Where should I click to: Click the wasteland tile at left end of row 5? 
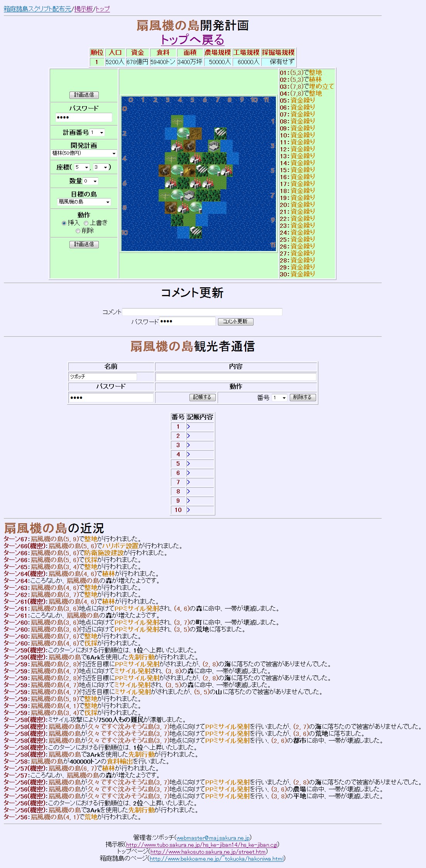pos(165,171)
